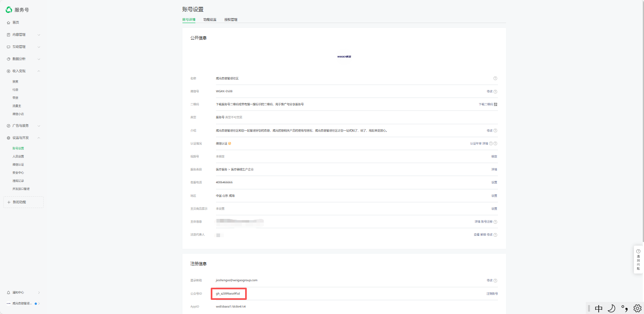This screenshot has width=644, height=314.
Task: Click the 内容管理 document icon
Action: click(x=8, y=35)
